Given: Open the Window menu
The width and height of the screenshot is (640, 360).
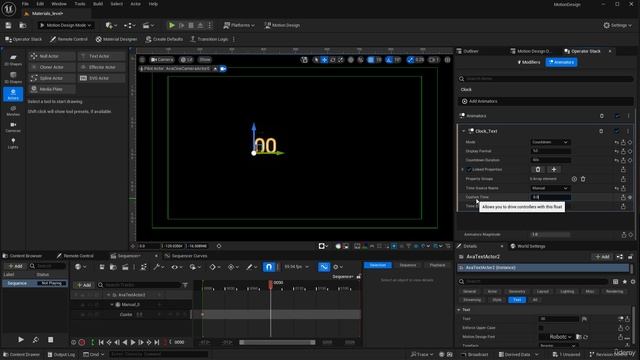Looking at the screenshot, I should click(59, 4).
